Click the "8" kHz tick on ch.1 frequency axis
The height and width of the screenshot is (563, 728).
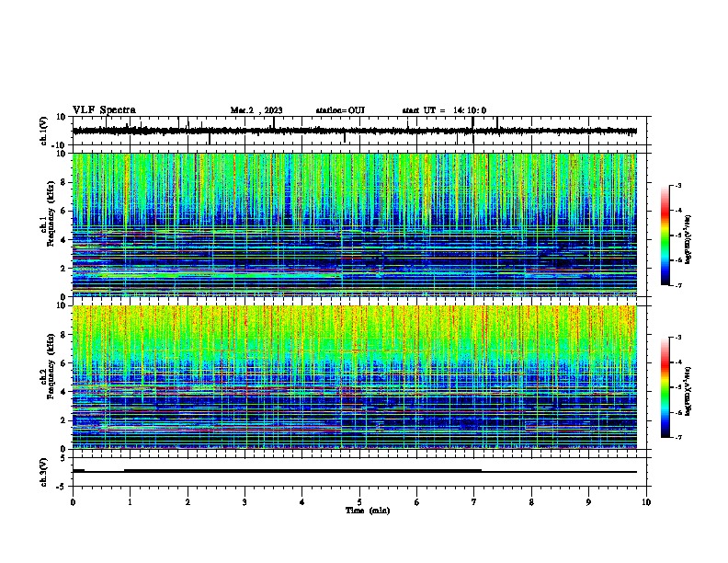pyautogui.click(x=64, y=182)
